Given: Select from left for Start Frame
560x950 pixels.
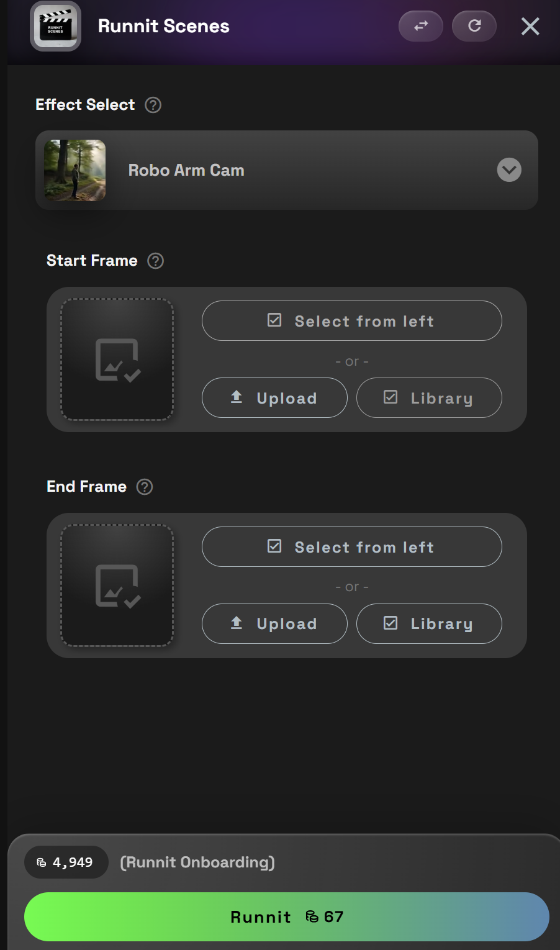Looking at the screenshot, I should [x=352, y=321].
